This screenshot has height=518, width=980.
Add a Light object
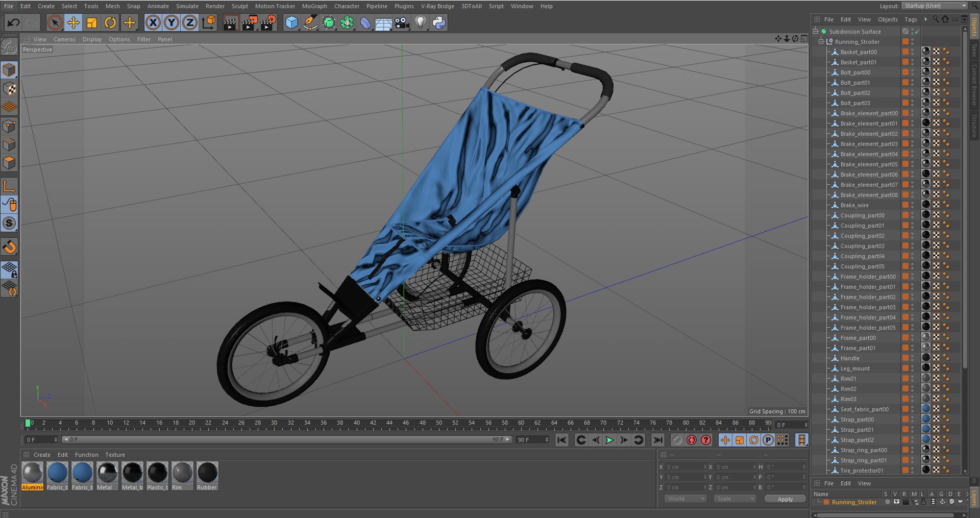pos(421,22)
